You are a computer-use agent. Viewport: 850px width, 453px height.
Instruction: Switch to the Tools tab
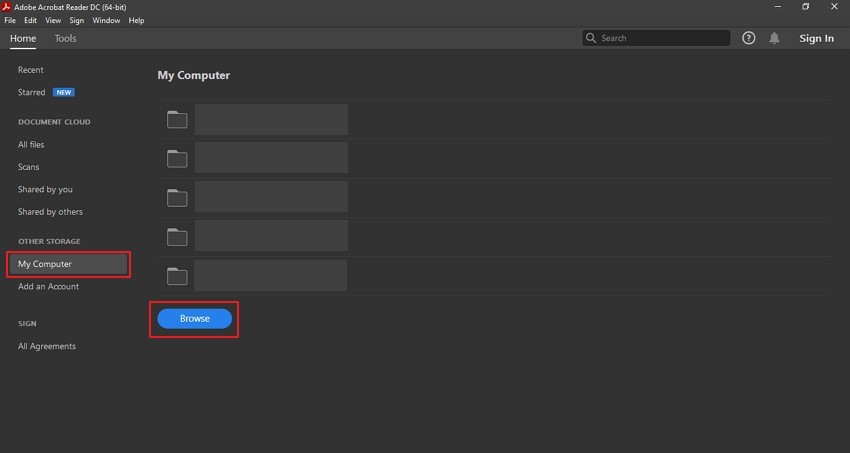pos(65,38)
